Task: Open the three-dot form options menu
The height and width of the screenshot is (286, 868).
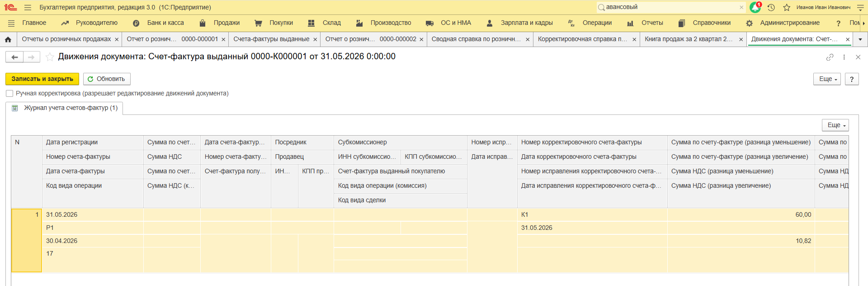Action: coord(844,57)
